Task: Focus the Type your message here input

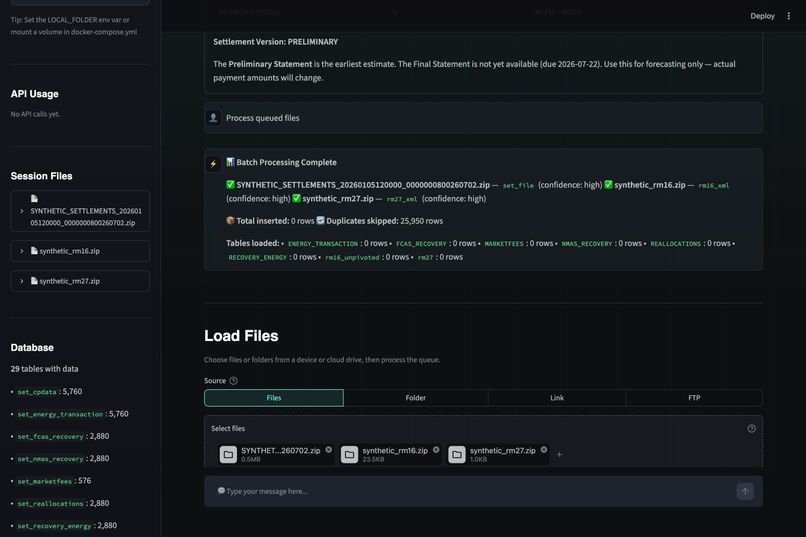Action: pyautogui.click(x=473, y=491)
